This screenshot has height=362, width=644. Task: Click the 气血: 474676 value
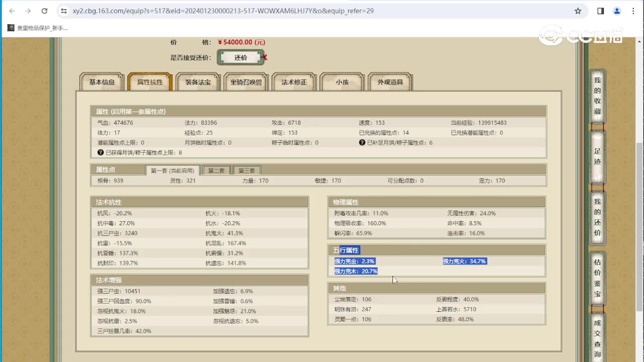tap(115, 123)
